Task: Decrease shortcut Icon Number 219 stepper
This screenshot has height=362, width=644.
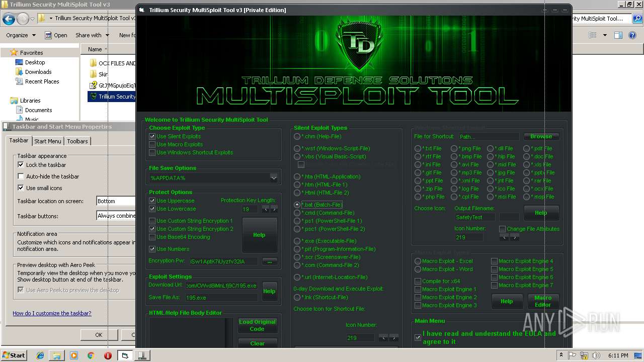Action: pyautogui.click(x=504, y=237)
